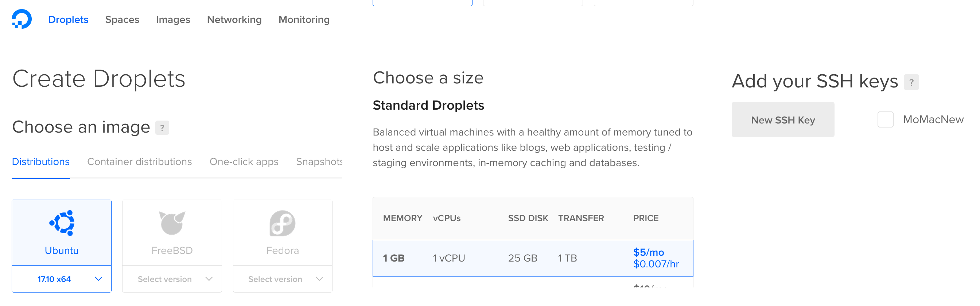Open Monitoring in top navigation
Viewport: 980px width, 306px height.
(304, 19)
